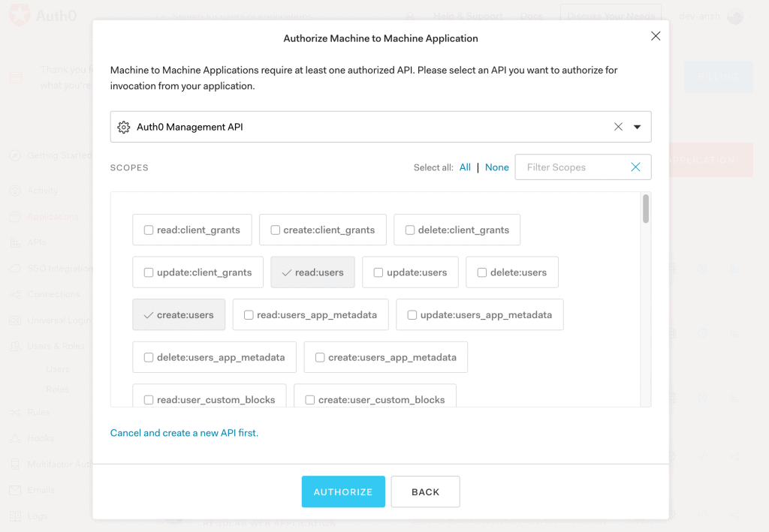Clear the selected Auth0 Management API

pos(618,127)
